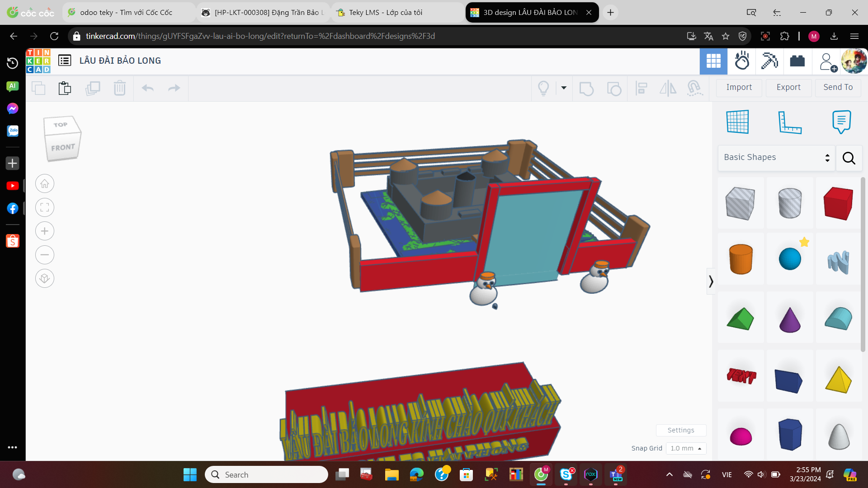Select the red Text shape
This screenshot has width=868, height=488.
click(x=741, y=376)
